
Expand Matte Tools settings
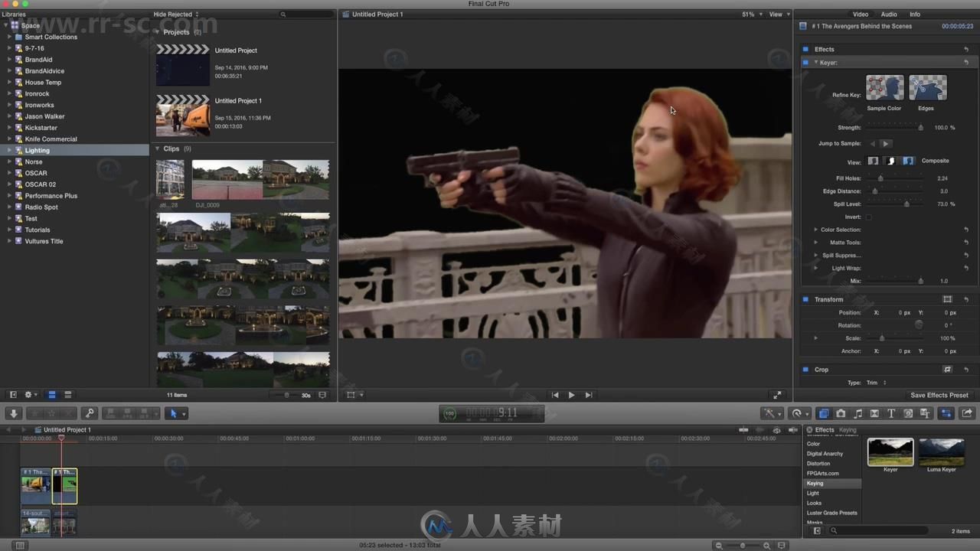click(815, 243)
